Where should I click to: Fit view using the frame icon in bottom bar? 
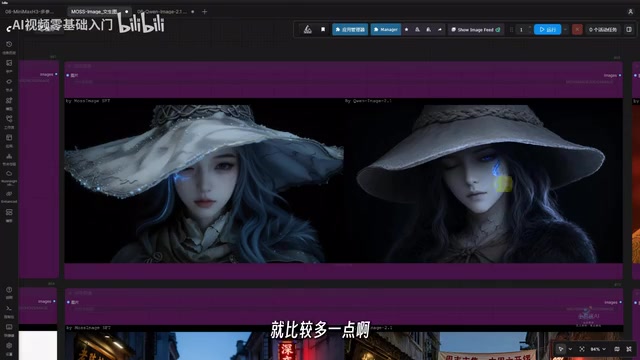tap(582, 349)
